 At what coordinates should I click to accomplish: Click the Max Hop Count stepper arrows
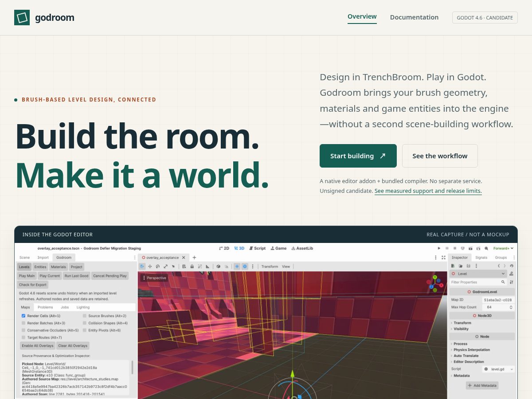[x=511, y=307]
